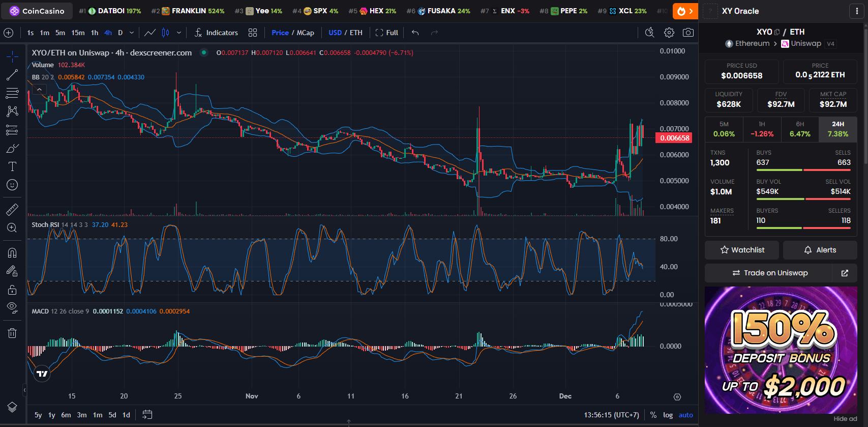Image resolution: width=868 pixels, height=427 pixels.
Task: Select the 15m timeframe
Action: point(78,33)
